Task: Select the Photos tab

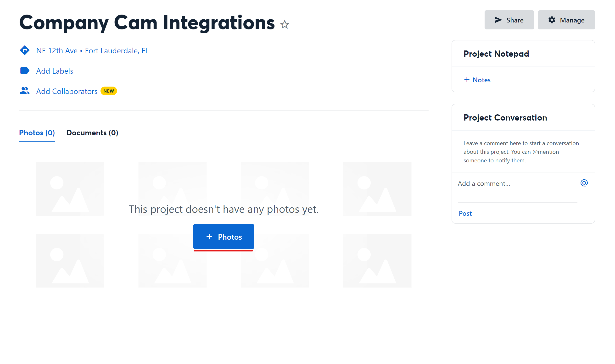Action: click(37, 132)
